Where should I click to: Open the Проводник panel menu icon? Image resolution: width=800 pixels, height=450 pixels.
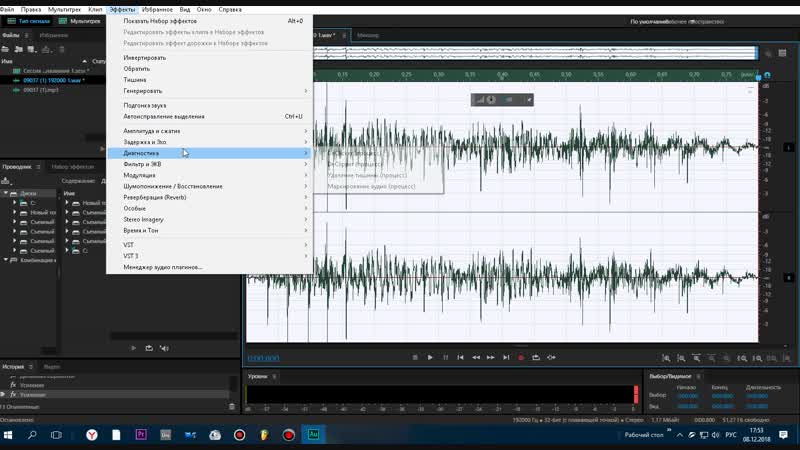pyautogui.click(x=38, y=167)
